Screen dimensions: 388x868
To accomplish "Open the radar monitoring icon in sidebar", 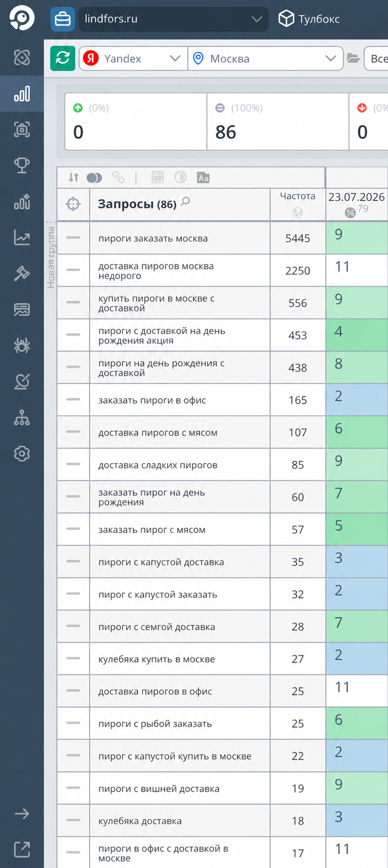I will point(22,381).
